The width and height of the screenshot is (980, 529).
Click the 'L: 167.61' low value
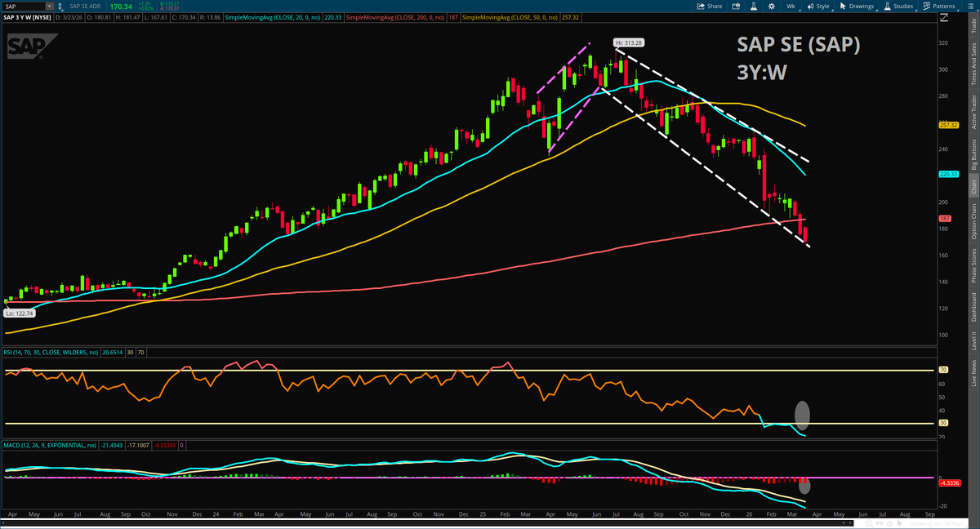coord(155,17)
